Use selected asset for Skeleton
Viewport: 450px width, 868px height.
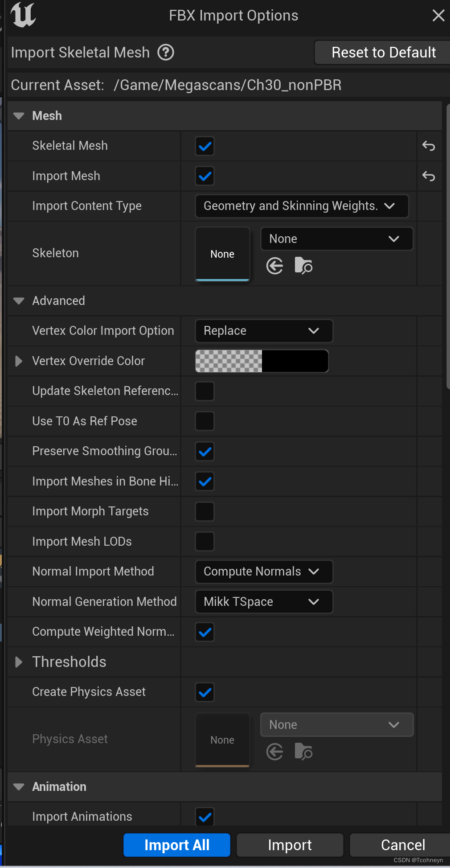275,266
